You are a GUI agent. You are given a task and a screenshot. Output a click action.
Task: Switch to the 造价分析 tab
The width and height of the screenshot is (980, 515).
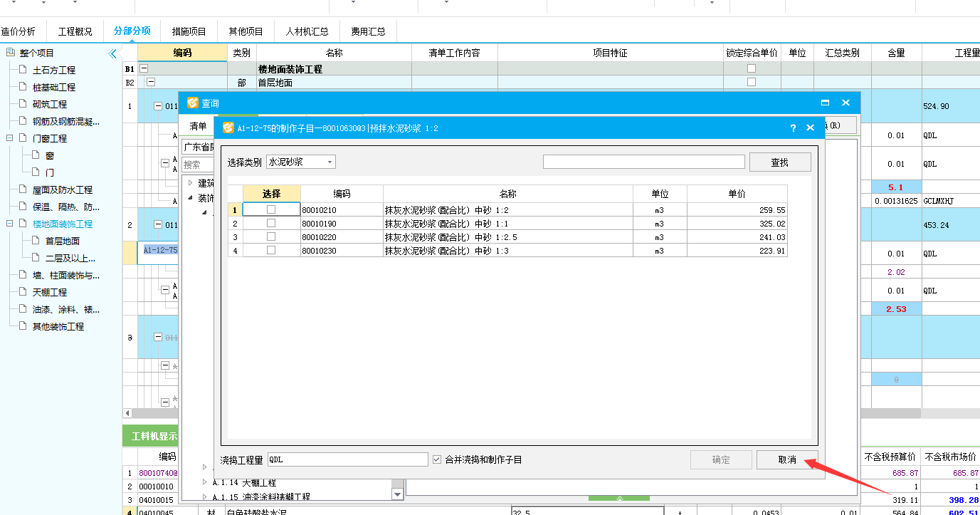pyautogui.click(x=18, y=31)
